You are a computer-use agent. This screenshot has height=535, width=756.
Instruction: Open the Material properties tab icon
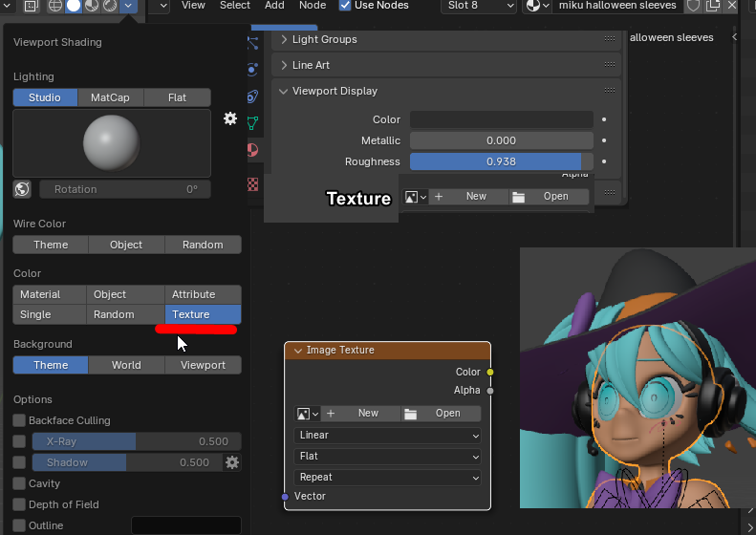pos(252,150)
